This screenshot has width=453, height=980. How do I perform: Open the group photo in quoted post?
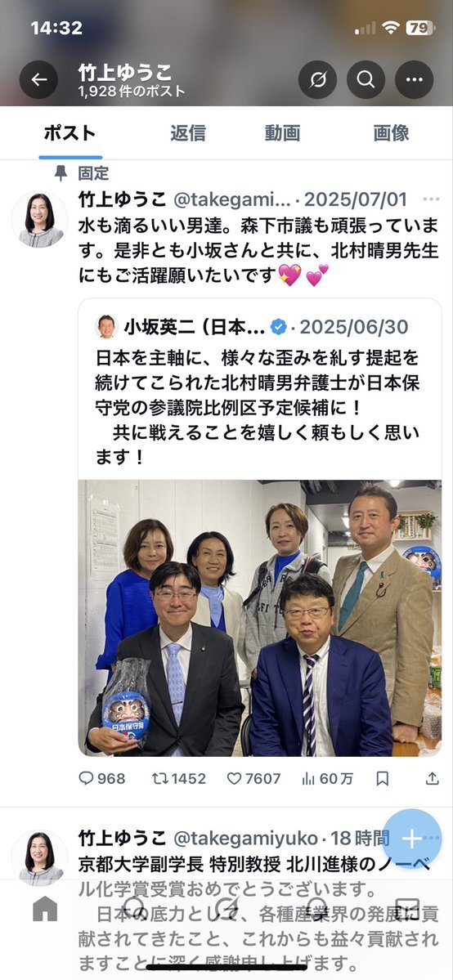[x=260, y=618]
